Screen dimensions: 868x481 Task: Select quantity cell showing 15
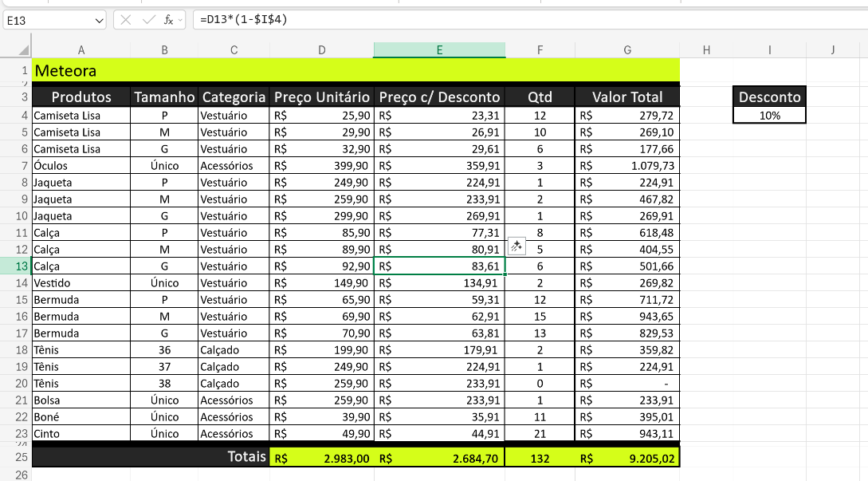click(x=540, y=317)
